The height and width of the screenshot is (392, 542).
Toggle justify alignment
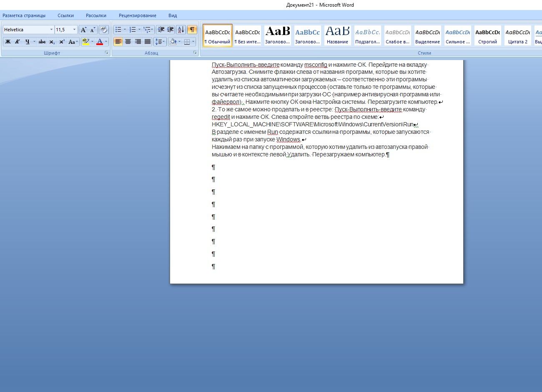pos(148,42)
